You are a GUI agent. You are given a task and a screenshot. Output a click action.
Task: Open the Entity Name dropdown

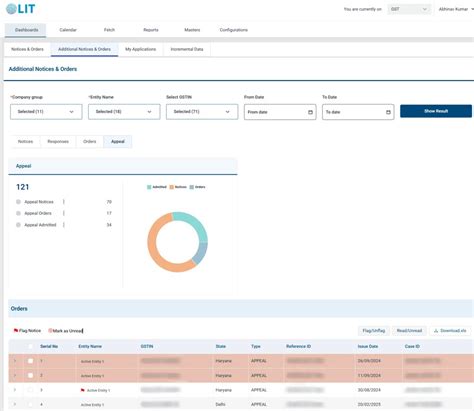point(124,112)
